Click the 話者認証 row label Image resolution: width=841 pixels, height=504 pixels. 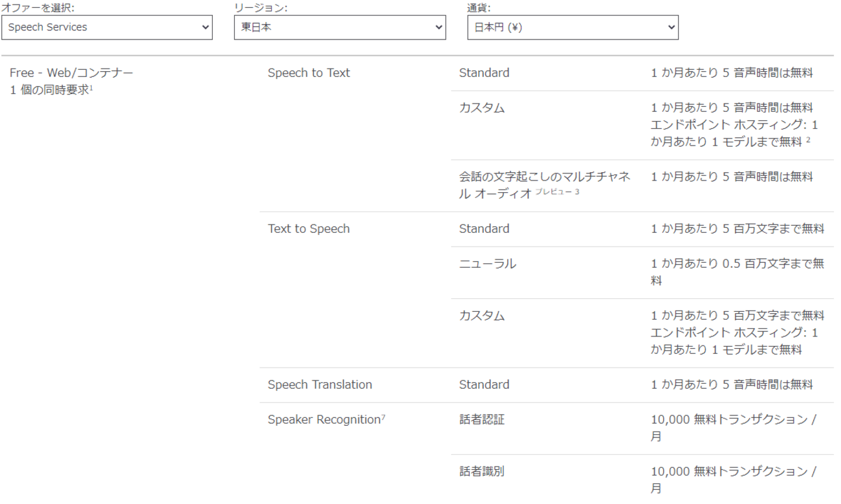pyautogui.click(x=481, y=420)
